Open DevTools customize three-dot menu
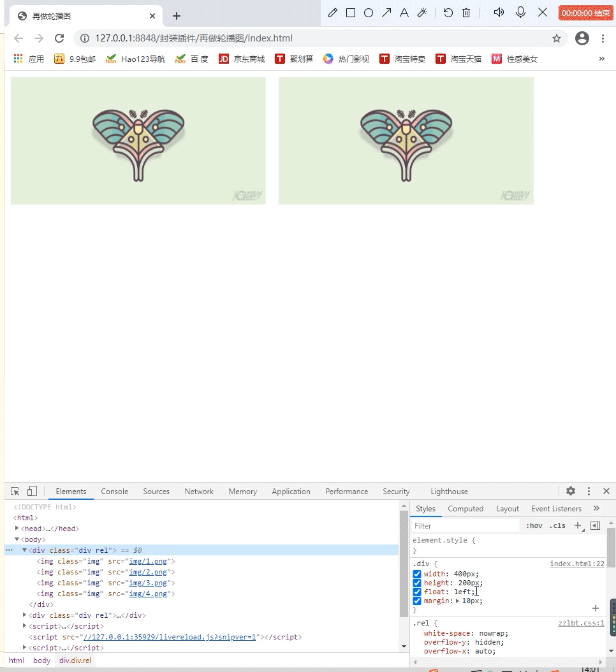Screen dimensions: 616x672 click(589, 491)
